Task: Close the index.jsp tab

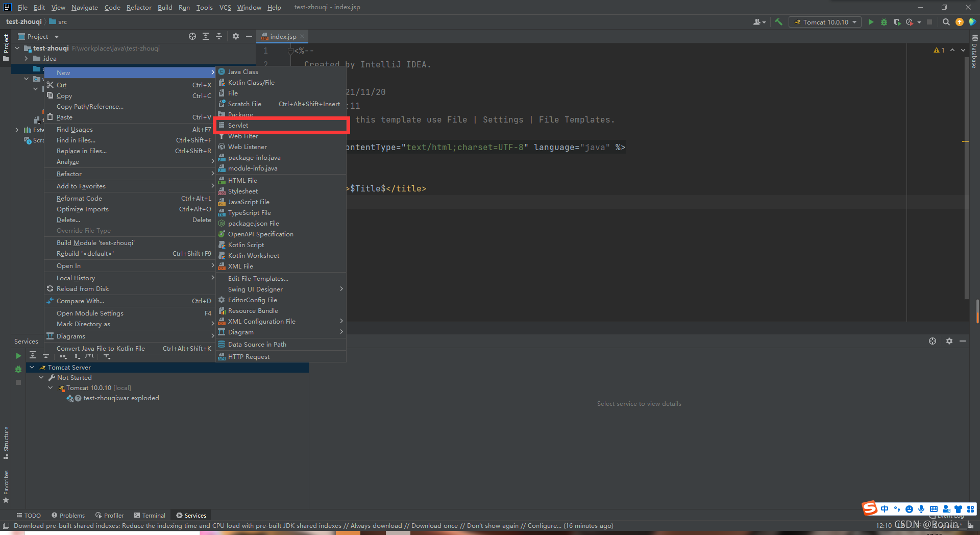Action: (302, 36)
